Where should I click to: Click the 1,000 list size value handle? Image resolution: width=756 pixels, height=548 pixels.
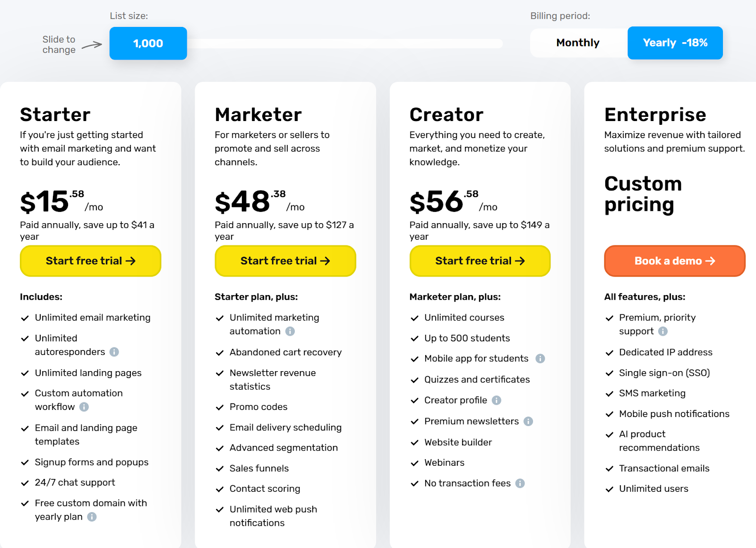pos(148,43)
